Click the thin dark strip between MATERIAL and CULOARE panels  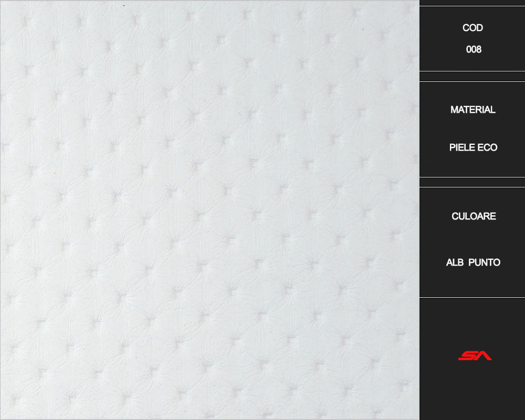click(x=472, y=182)
